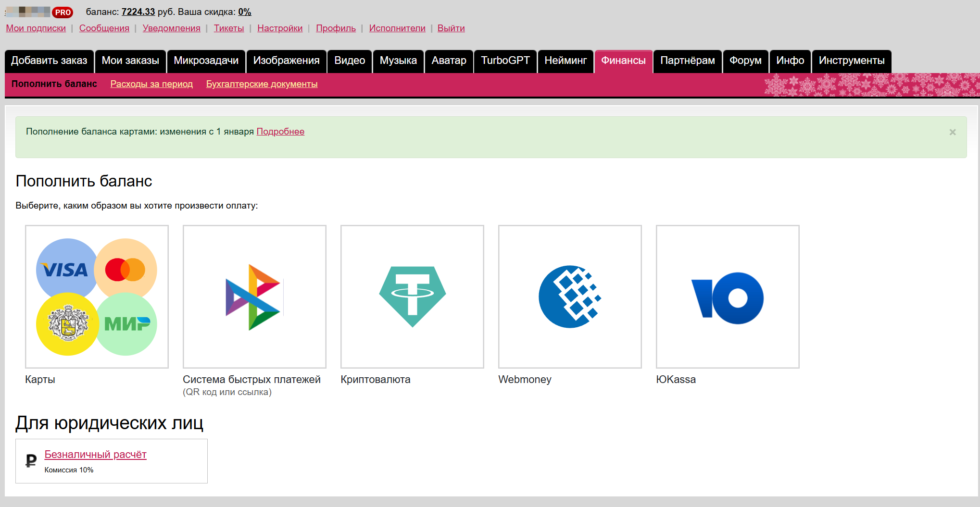This screenshot has width=980, height=507.
Task: Open Расходы за период submenu link
Action: click(x=151, y=84)
